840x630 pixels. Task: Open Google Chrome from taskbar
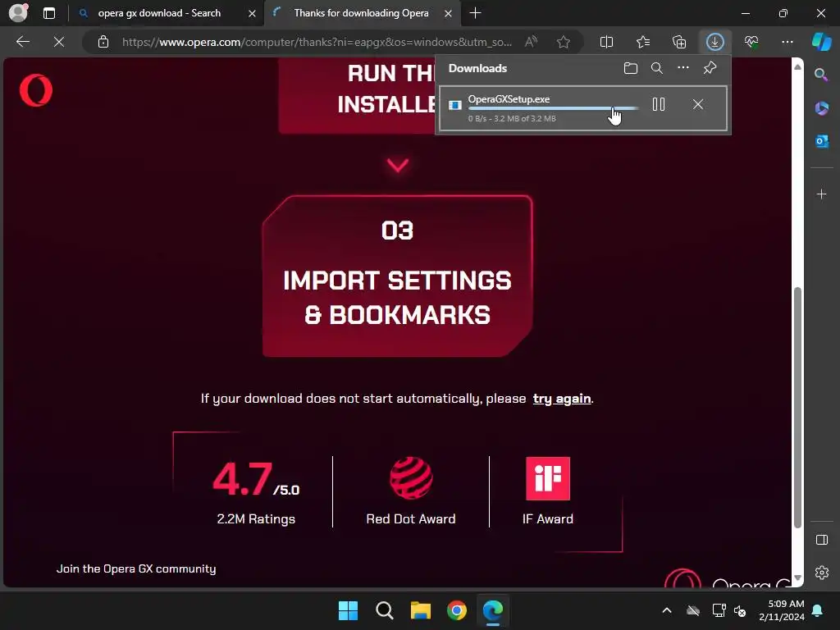[x=456, y=610]
